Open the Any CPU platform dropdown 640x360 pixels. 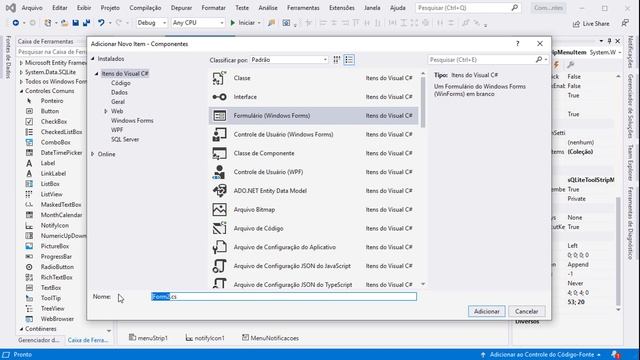(x=198, y=23)
